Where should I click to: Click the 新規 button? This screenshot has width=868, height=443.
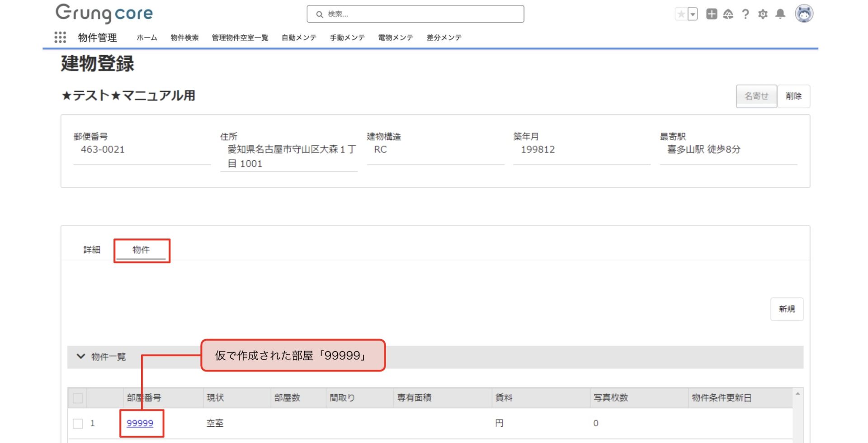click(x=787, y=309)
